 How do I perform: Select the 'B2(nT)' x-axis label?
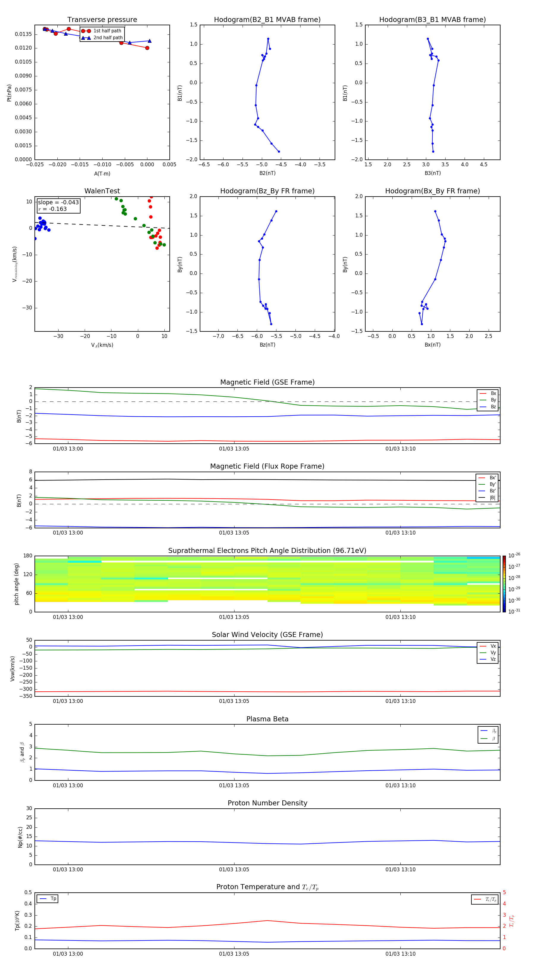pos(267,173)
